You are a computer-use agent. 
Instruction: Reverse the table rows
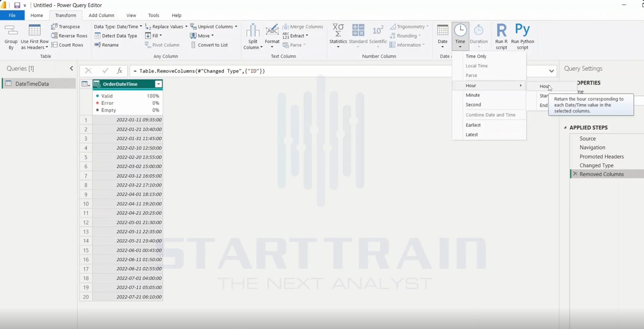(69, 36)
